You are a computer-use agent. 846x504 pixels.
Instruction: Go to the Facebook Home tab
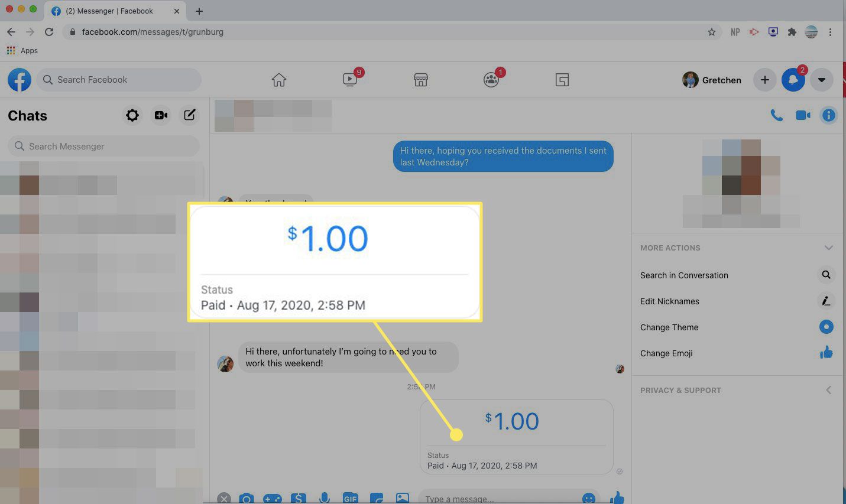tap(278, 80)
